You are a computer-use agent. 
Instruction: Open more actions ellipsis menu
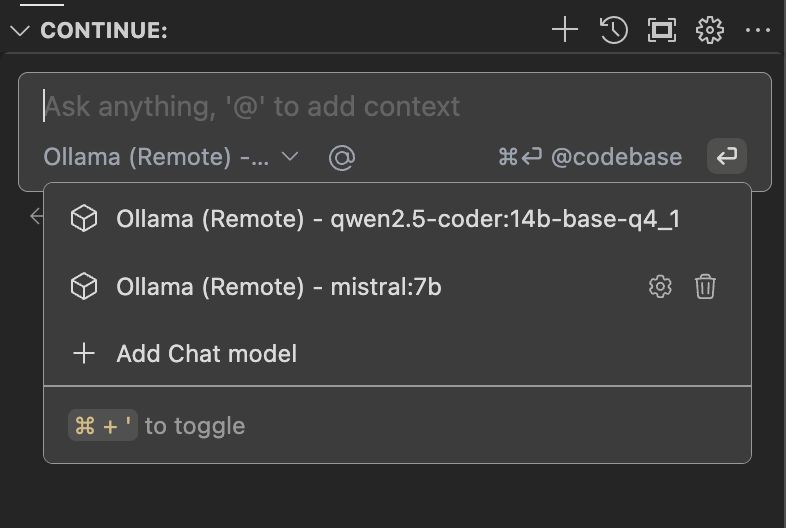757,30
